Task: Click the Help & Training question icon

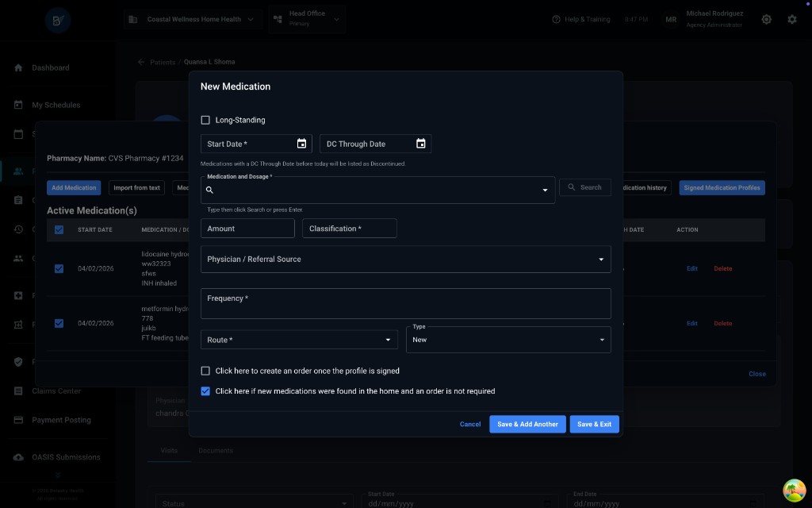Action: pyautogui.click(x=556, y=19)
